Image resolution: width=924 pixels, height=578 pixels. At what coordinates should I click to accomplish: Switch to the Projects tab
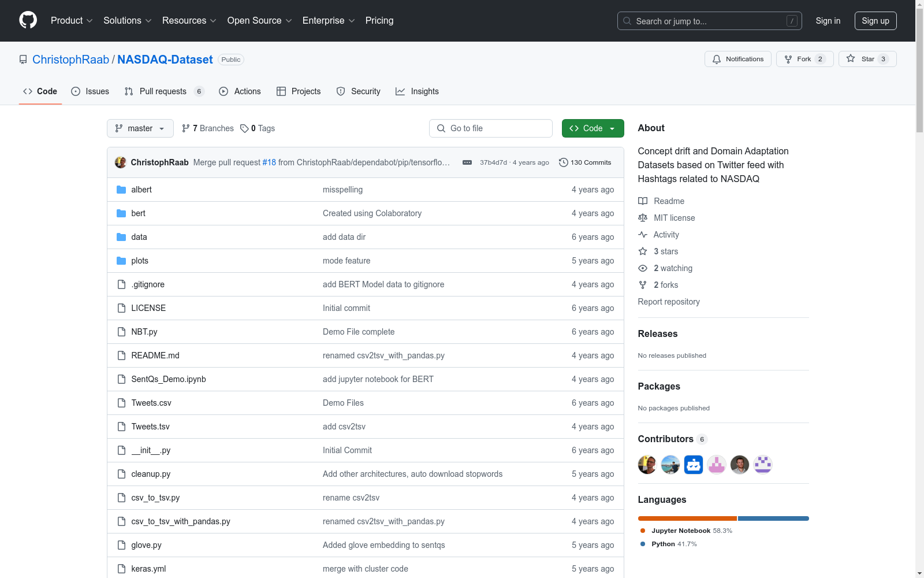coord(299,91)
